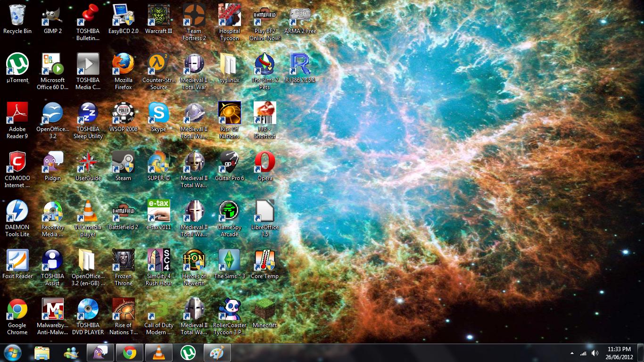Open the volume control in tray
Viewport: 644px width, 362px height.
point(595,353)
